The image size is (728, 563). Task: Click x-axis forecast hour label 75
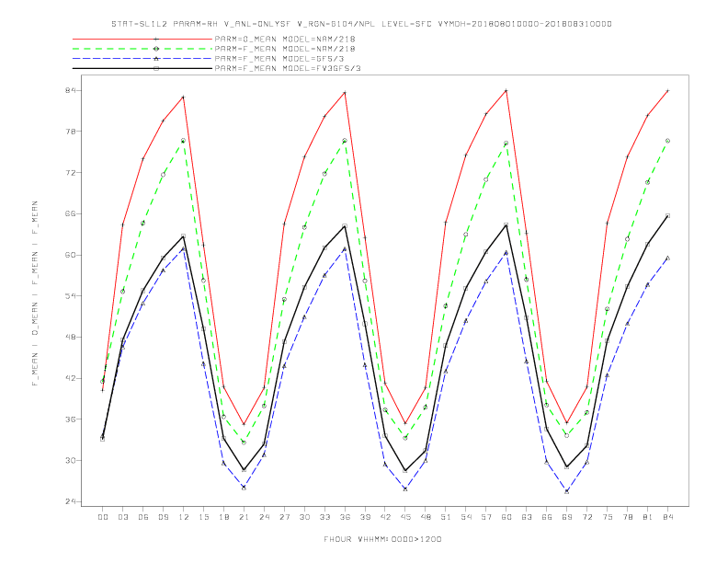tap(608, 517)
